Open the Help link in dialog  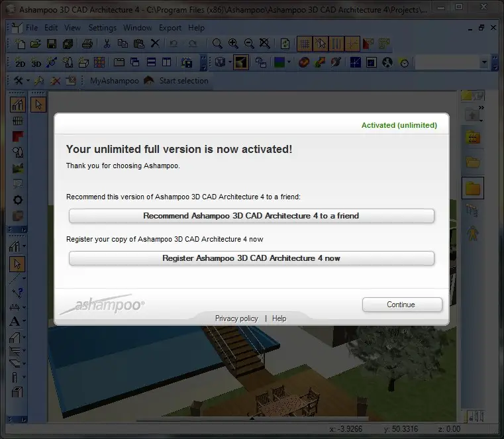pyautogui.click(x=279, y=318)
